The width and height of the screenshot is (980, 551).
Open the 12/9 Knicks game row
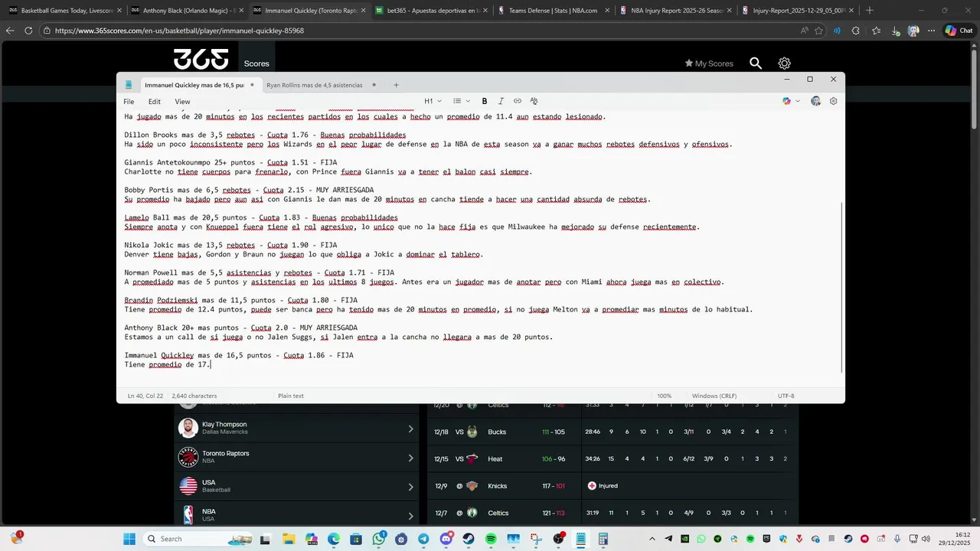tap(612, 486)
